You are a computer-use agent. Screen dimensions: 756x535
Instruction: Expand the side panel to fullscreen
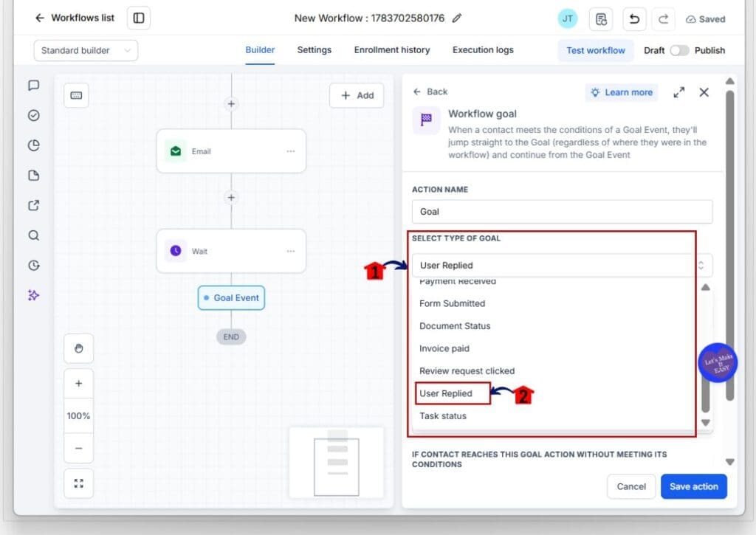[x=679, y=92]
